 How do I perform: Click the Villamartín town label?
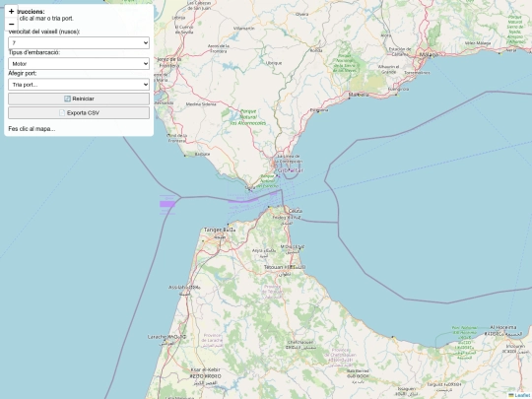click(x=244, y=29)
